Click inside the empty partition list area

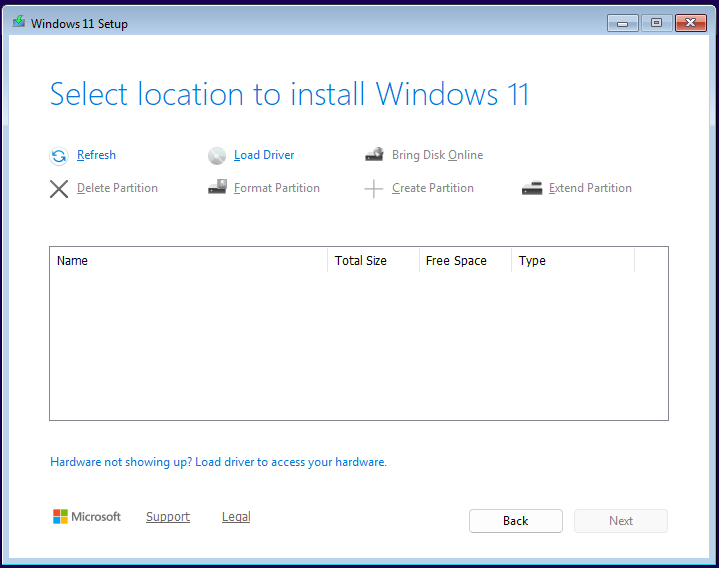(x=358, y=345)
